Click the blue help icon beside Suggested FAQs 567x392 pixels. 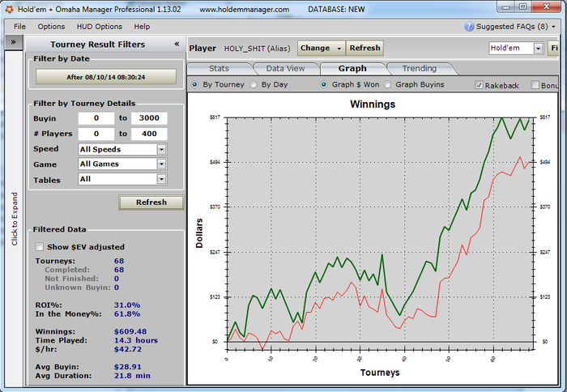pos(469,27)
